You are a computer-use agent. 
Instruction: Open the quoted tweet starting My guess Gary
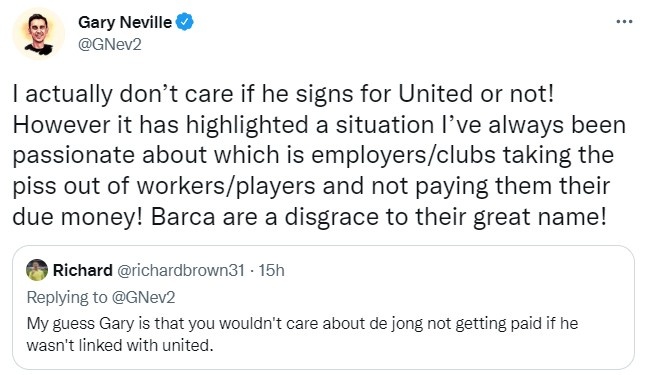coord(323,307)
